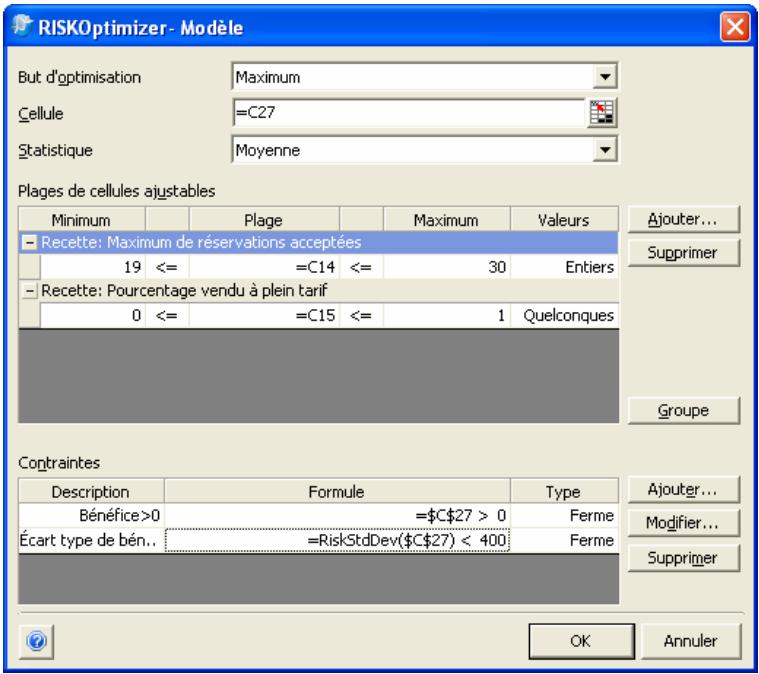This screenshot has width=759, height=674.
Task: Click the Plage column header
Action: click(264, 220)
